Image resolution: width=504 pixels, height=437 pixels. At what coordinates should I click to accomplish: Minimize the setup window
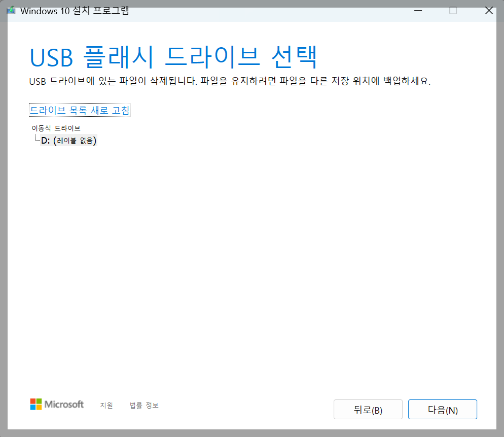tap(418, 11)
